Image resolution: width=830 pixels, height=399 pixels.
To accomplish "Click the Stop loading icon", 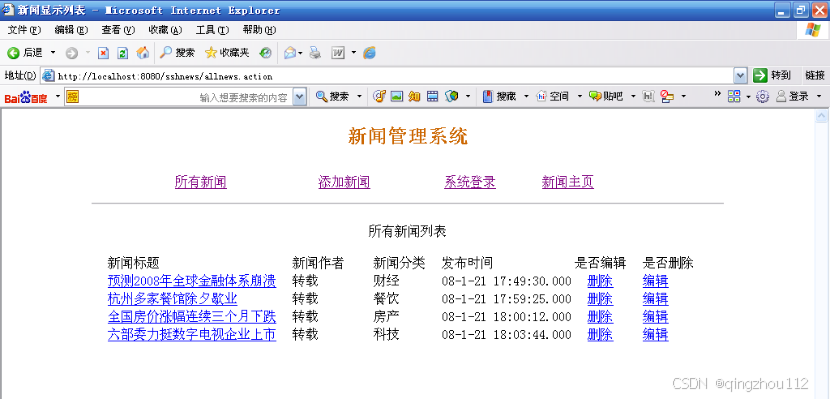I will pyautogui.click(x=104, y=53).
